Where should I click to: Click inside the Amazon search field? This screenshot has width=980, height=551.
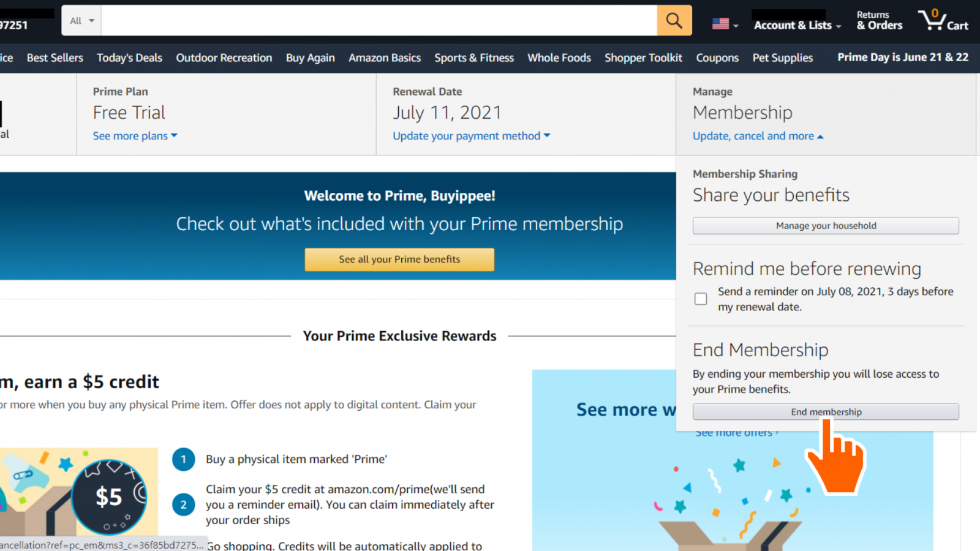[379, 20]
